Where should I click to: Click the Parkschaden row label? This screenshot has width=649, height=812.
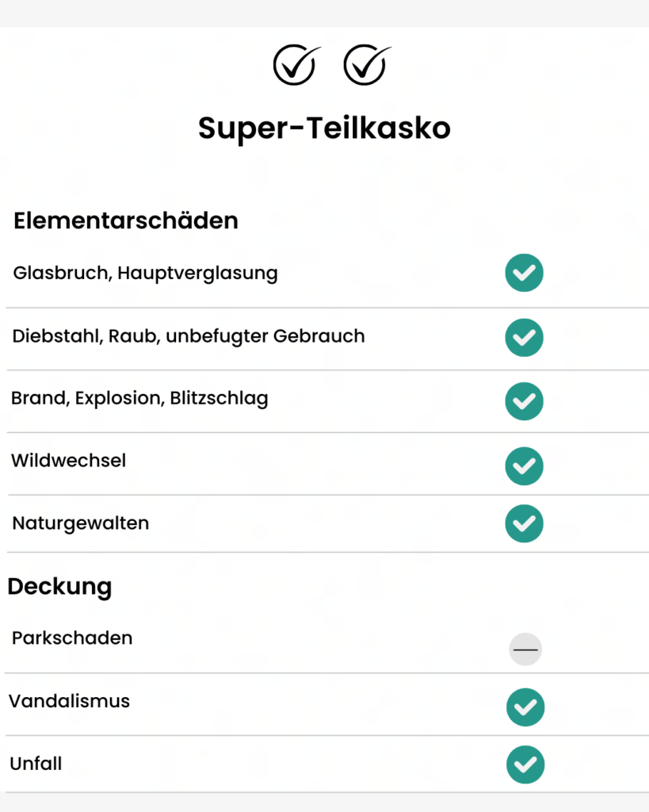pos(72,638)
